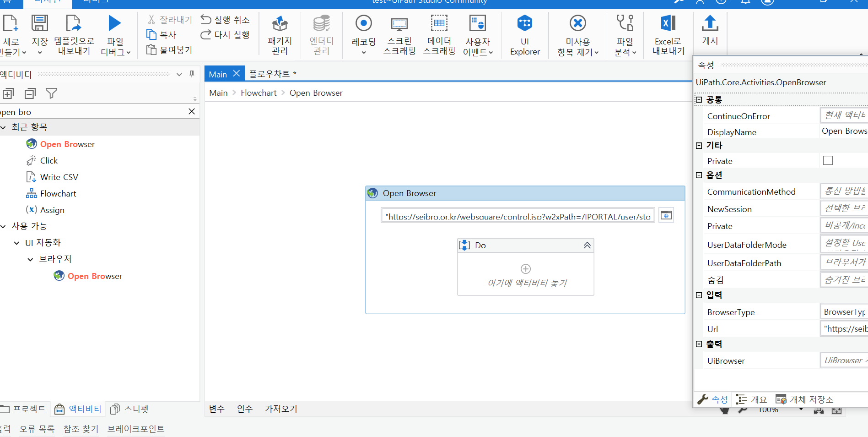The width and height of the screenshot is (868, 437).
Task: Open the 변수 (Variables) panel
Action: click(x=217, y=409)
